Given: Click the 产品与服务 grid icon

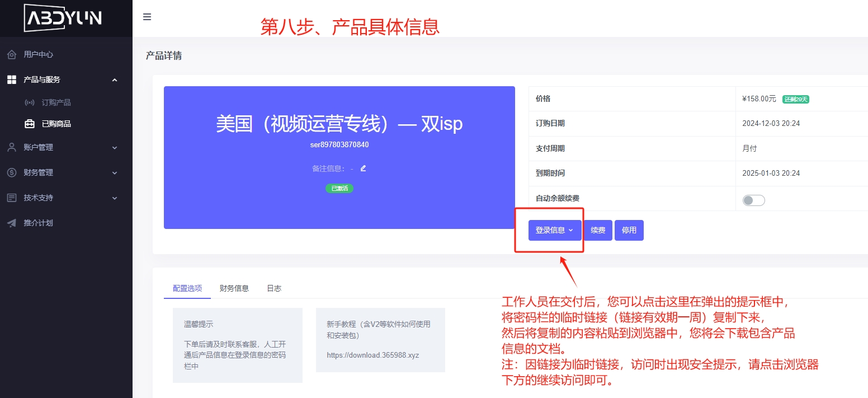Looking at the screenshot, I should coord(12,80).
